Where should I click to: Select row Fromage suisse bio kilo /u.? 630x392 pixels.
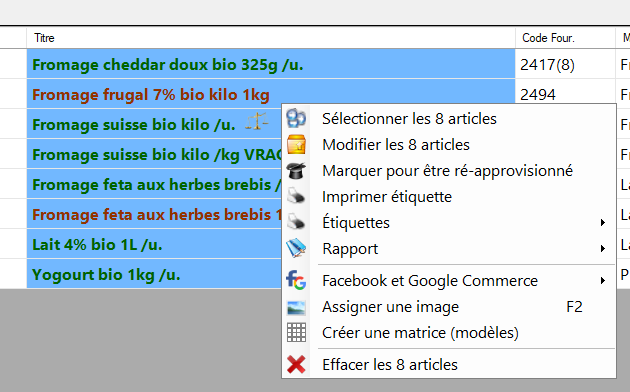click(x=154, y=124)
